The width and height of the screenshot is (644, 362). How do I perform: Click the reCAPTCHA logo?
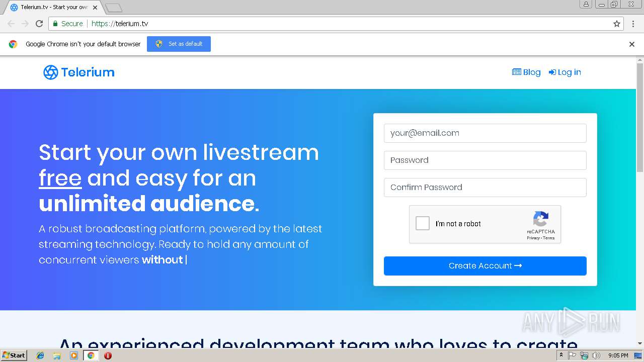541,219
